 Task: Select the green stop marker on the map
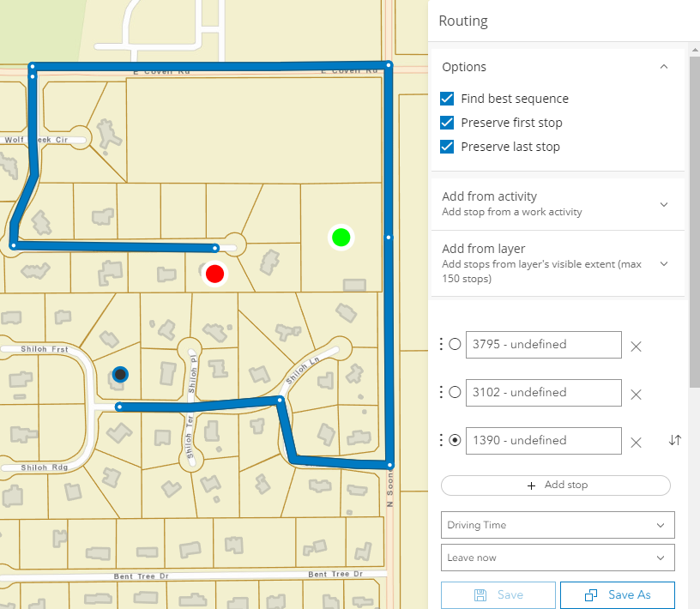[341, 238]
